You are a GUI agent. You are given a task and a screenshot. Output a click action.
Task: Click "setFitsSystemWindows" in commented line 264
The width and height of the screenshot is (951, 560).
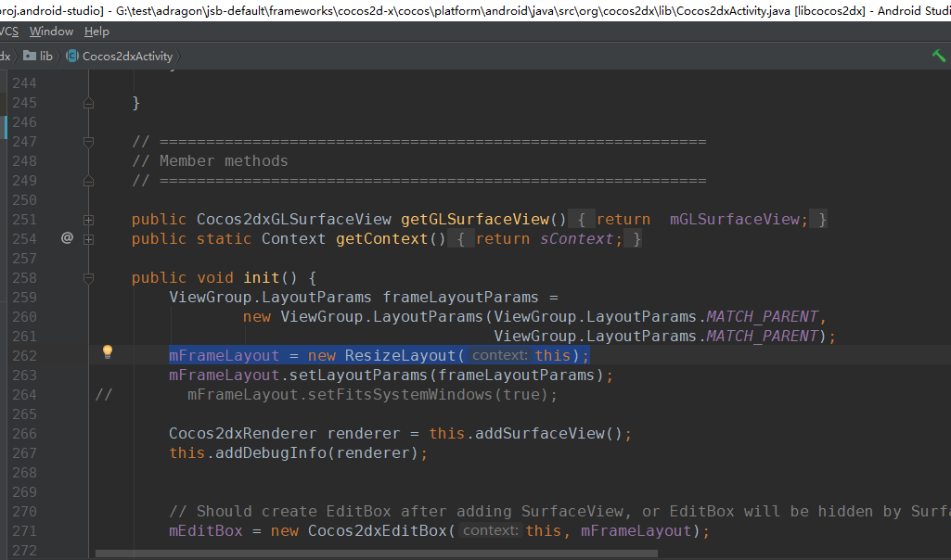coord(400,395)
